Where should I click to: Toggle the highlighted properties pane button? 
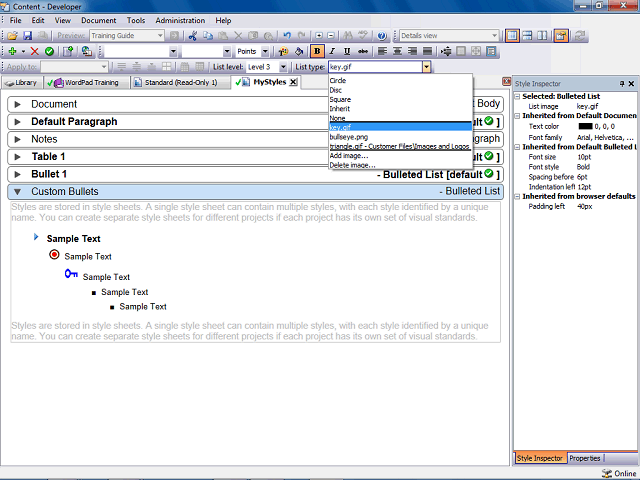(561, 36)
